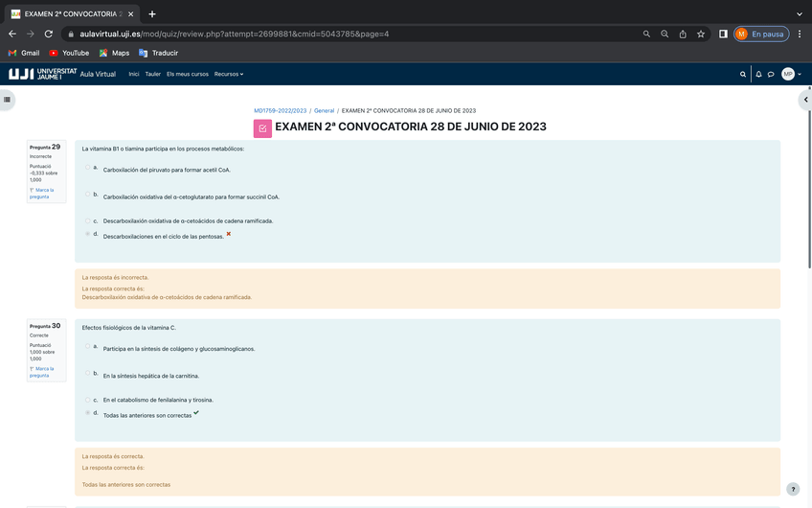Open the messages speech bubble icon

(771, 74)
